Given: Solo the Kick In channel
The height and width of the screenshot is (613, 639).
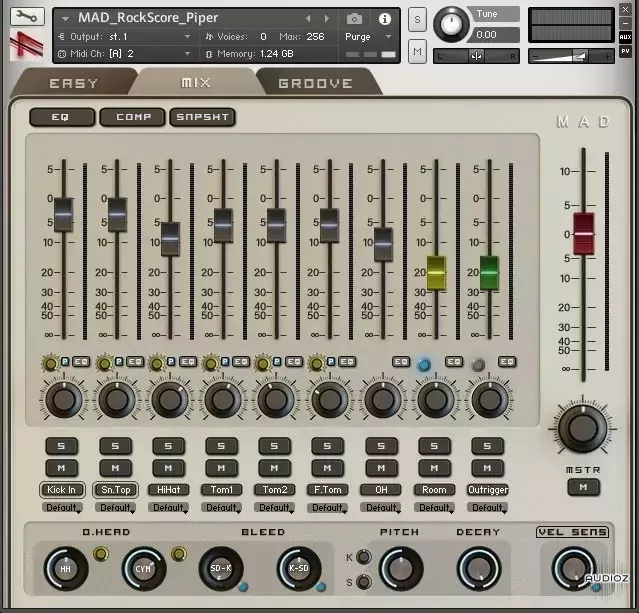Looking at the screenshot, I should (62, 446).
